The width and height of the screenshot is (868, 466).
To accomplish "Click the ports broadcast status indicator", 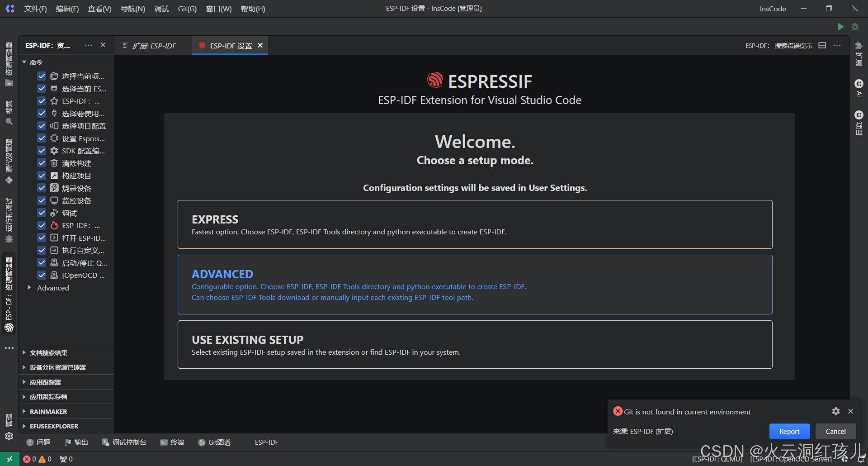I will pyautogui.click(x=66, y=459).
